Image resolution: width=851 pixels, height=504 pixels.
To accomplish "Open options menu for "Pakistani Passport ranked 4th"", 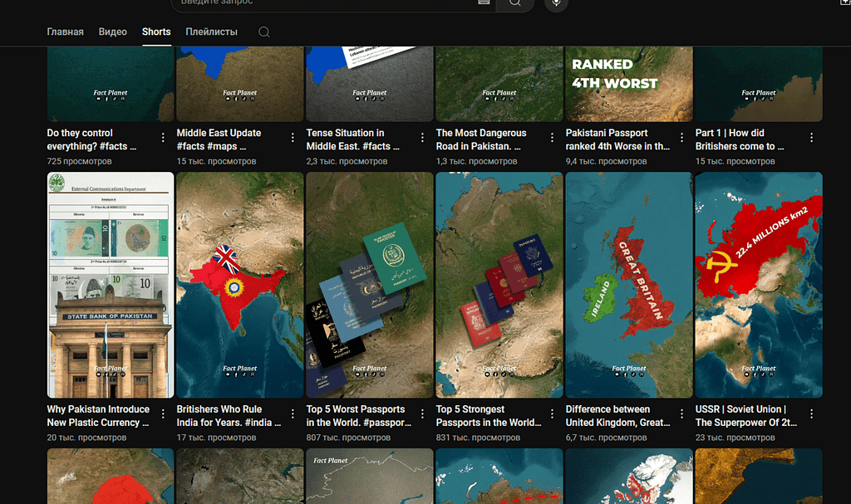I will (x=681, y=138).
